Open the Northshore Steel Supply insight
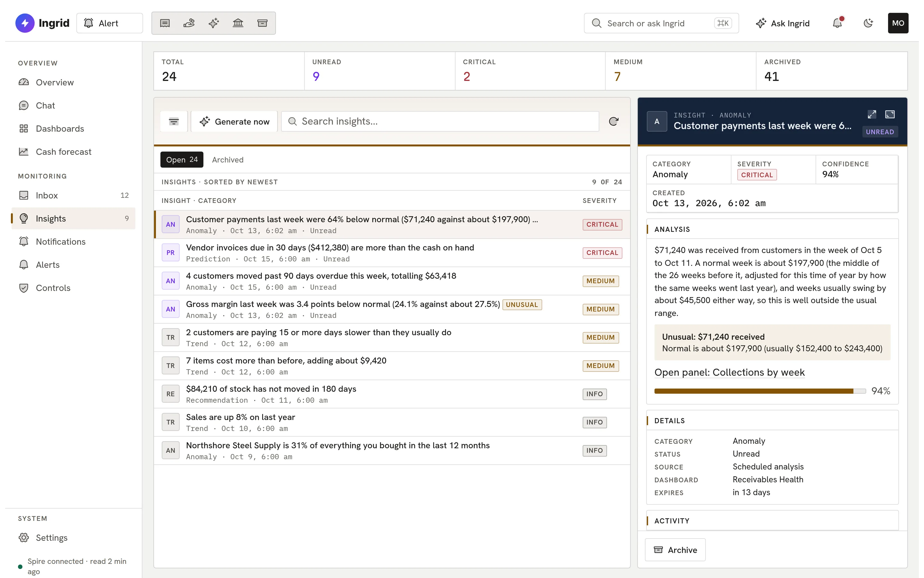Viewport: 924px width, 578px height. 392,451
